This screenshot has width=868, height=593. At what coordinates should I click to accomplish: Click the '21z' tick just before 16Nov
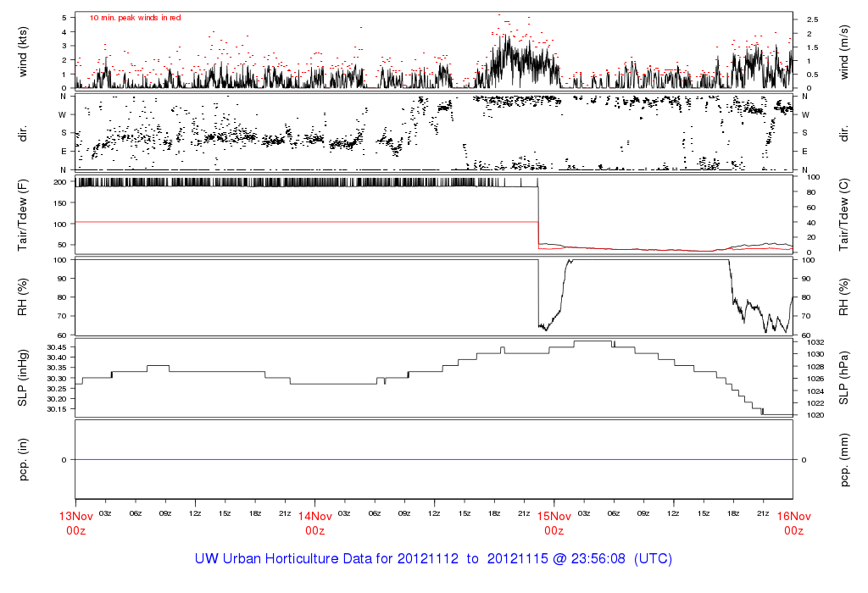coord(763,514)
